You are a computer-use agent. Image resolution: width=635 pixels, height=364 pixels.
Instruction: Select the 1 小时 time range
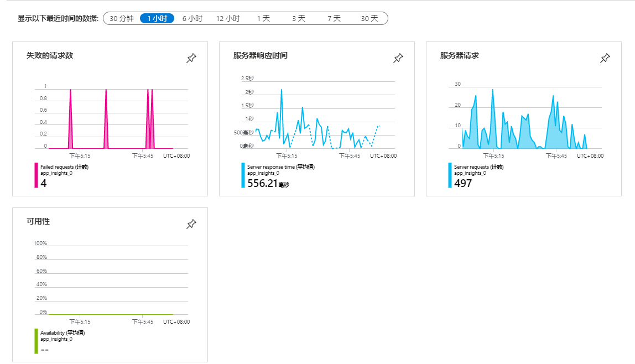coord(157,19)
